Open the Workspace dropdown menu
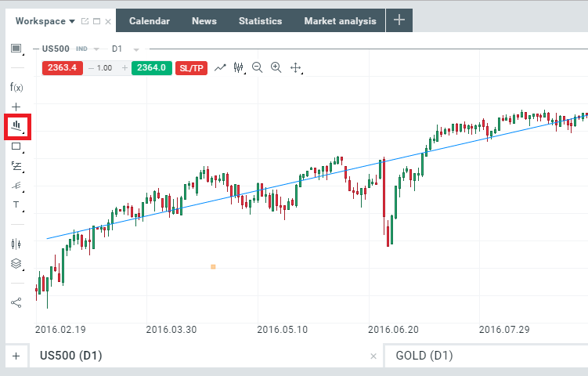 tap(45, 21)
